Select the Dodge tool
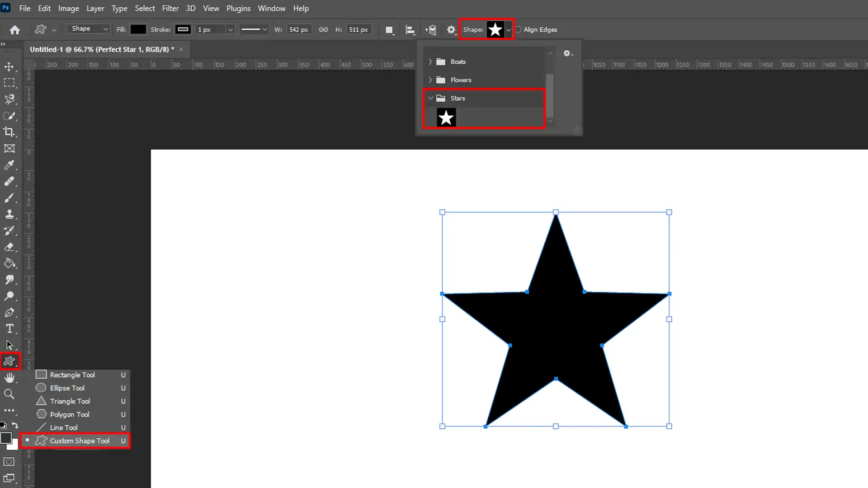The width and height of the screenshot is (868, 488). (9, 296)
